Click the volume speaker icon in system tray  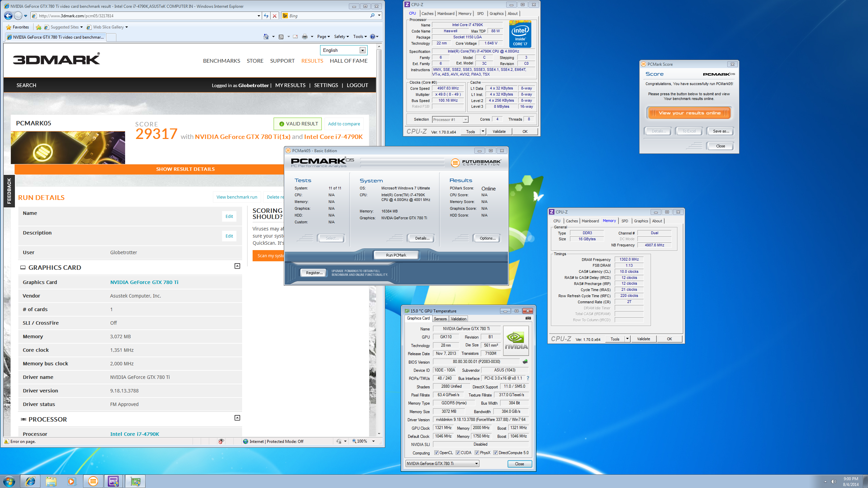coord(834,482)
